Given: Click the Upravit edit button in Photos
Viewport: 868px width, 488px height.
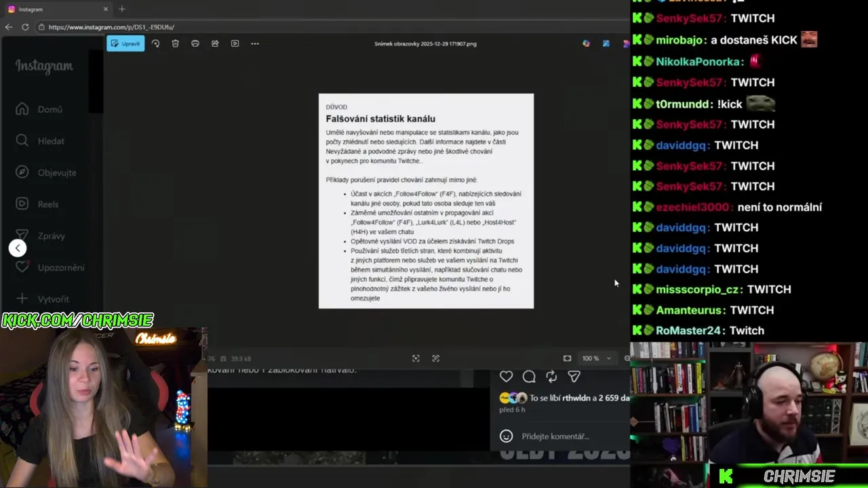Looking at the screenshot, I should tap(125, 43).
